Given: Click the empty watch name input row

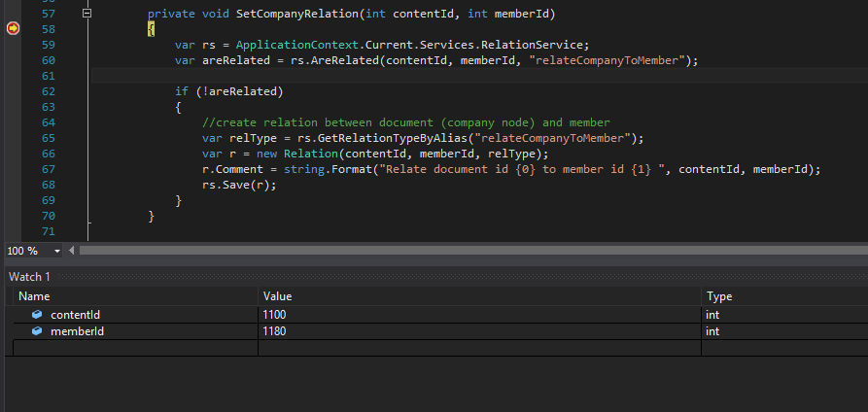Looking at the screenshot, I should pos(136,348).
